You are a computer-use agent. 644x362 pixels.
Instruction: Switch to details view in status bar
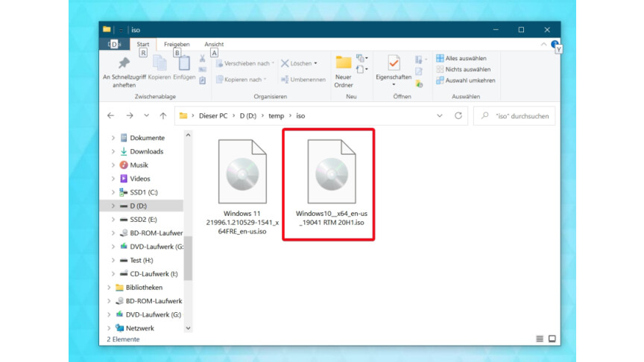pyautogui.click(x=540, y=339)
